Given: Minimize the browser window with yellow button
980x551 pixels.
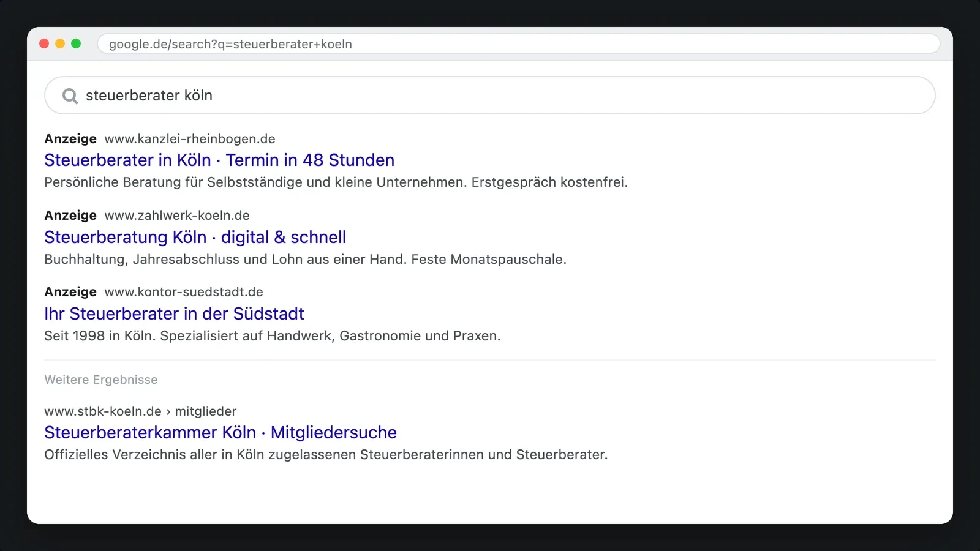Looking at the screenshot, I should click(60, 43).
